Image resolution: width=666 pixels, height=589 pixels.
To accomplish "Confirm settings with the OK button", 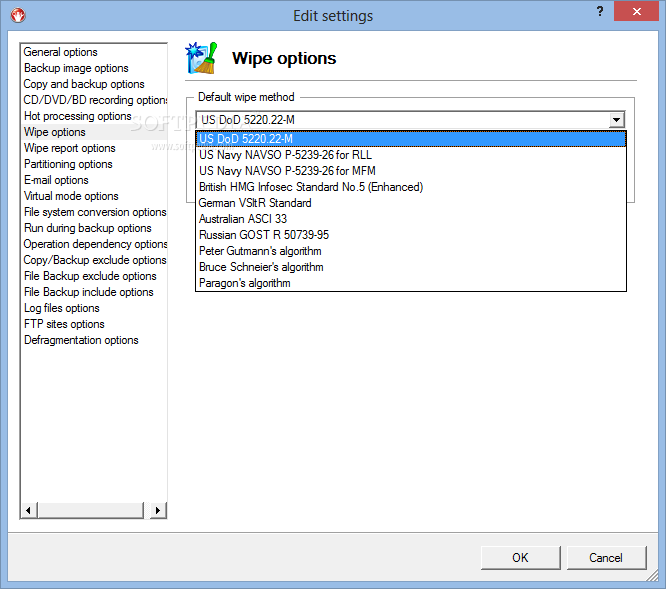I will pyautogui.click(x=520, y=558).
